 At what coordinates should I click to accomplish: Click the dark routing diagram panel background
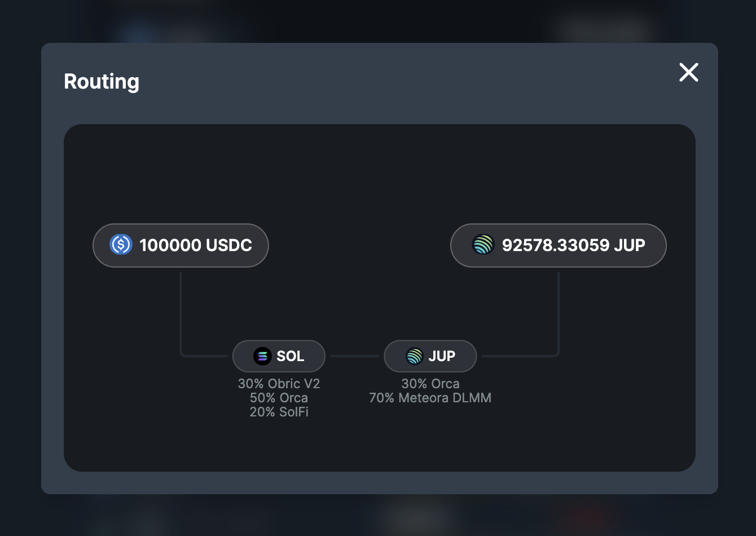[379, 169]
